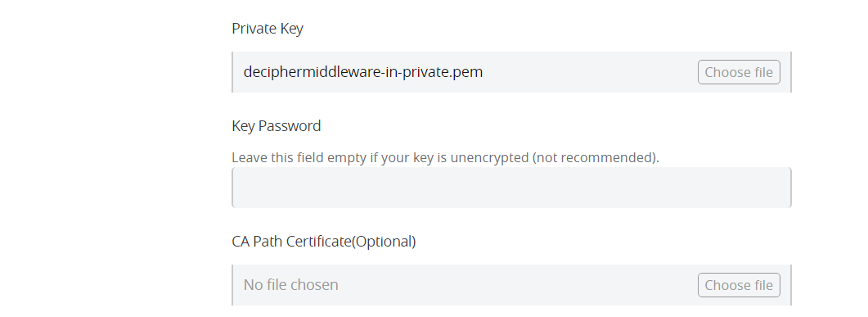
Task: Click the blank area of the private key row
Action: click(590, 72)
